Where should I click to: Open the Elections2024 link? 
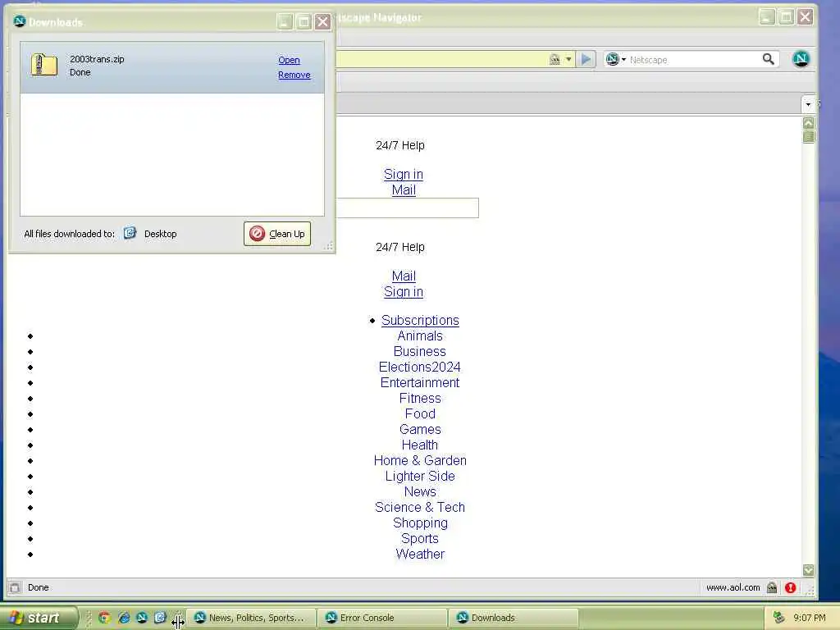pyautogui.click(x=420, y=367)
